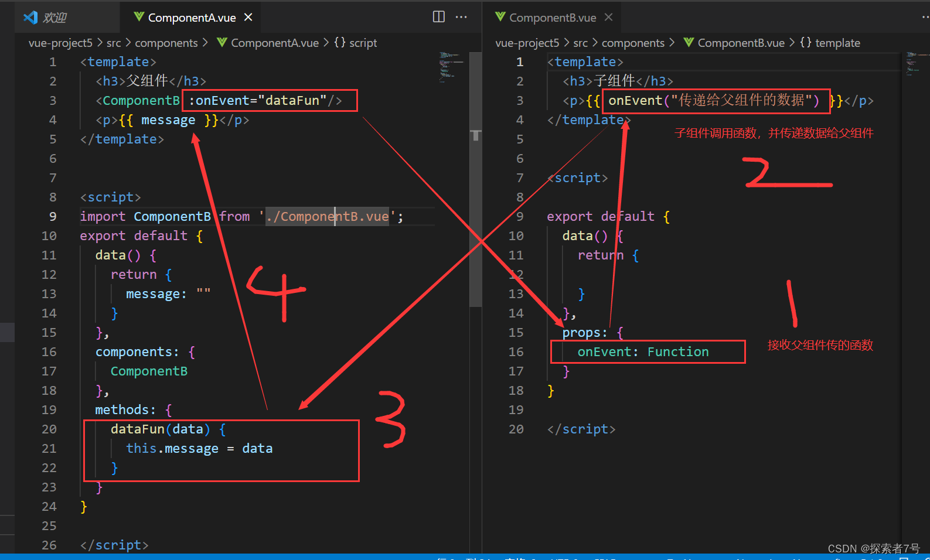The image size is (930, 560).
Task: Click the closing </script> tag in ComponentA
Action: pos(114,545)
